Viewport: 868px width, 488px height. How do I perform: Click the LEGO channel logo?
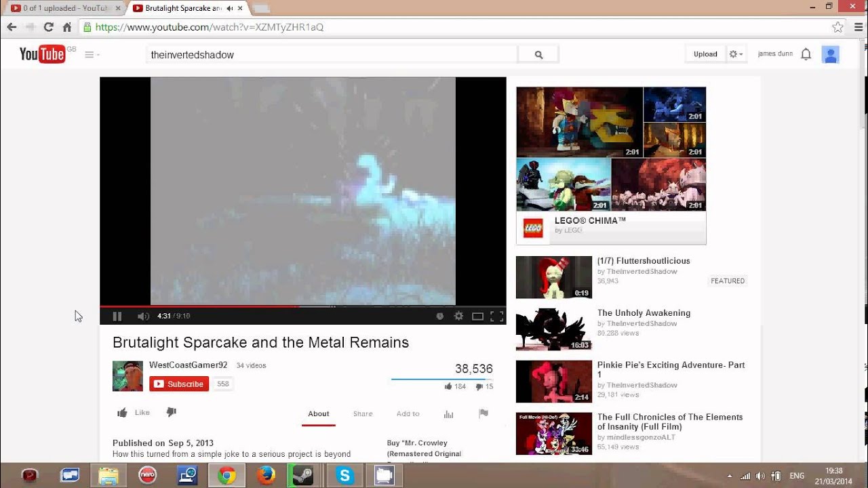click(533, 228)
